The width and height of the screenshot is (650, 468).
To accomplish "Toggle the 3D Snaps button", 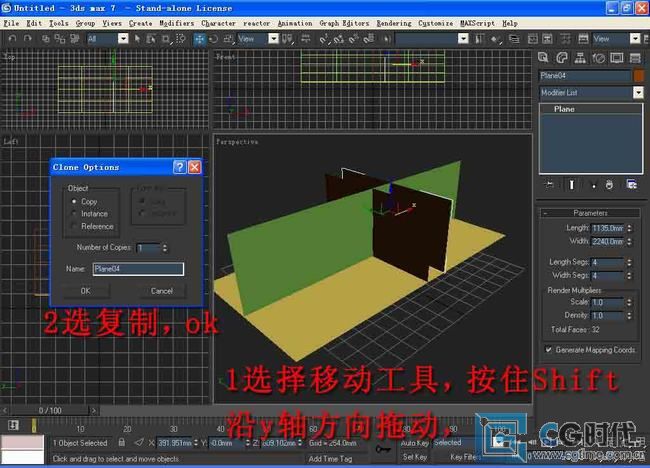I will pyautogui.click(x=325, y=39).
